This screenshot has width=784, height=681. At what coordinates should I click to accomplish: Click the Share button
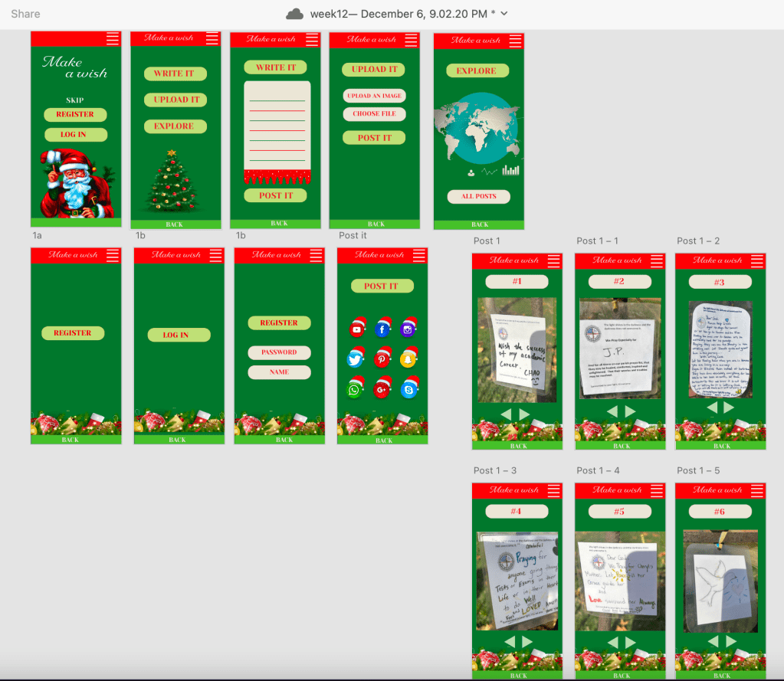pyautogui.click(x=25, y=14)
